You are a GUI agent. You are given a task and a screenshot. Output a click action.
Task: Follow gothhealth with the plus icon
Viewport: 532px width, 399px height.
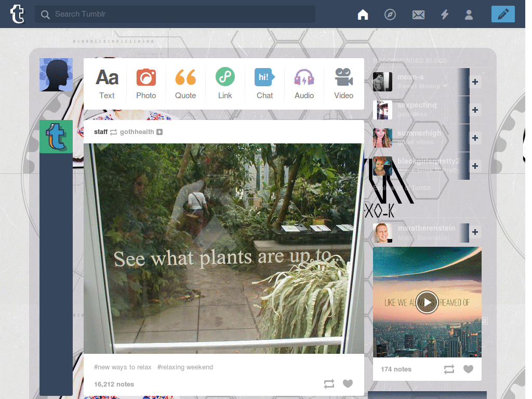click(x=159, y=132)
